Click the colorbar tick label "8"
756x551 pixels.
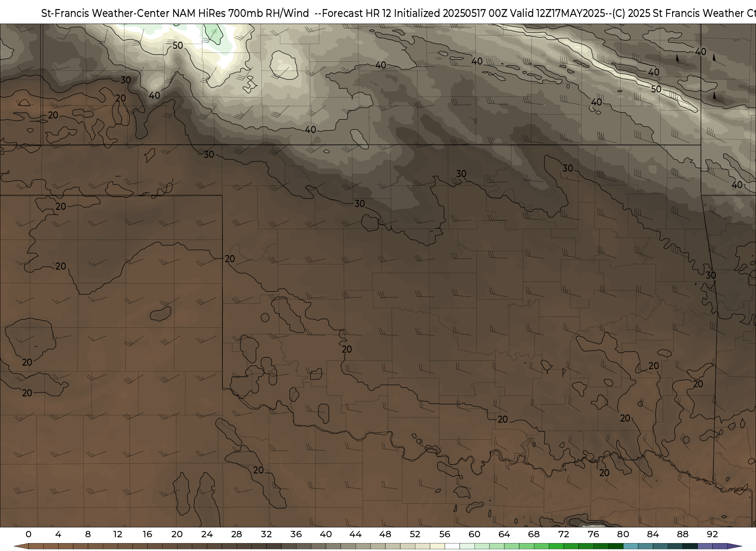click(x=88, y=534)
